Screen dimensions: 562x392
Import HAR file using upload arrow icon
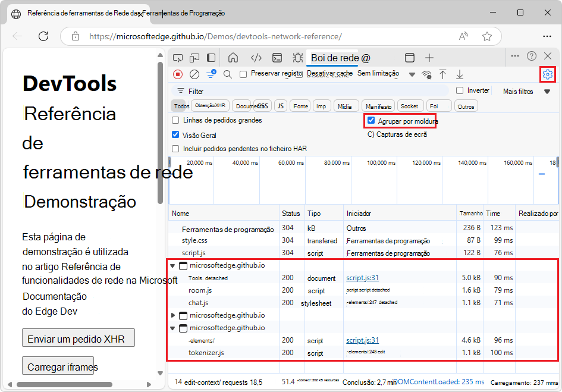pyautogui.click(x=442, y=73)
